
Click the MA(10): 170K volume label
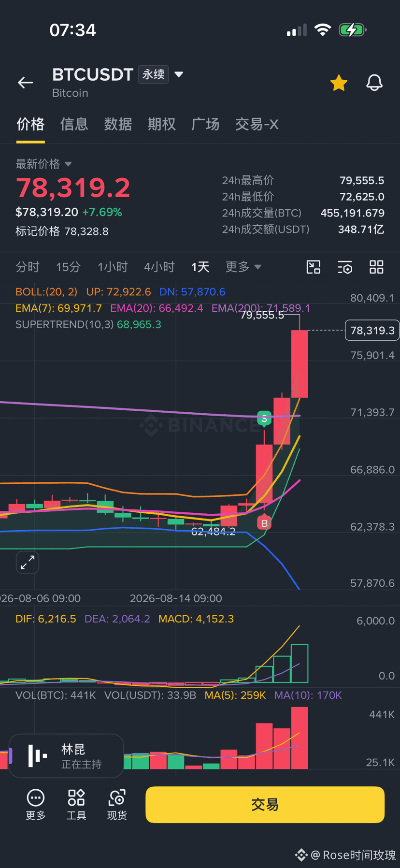coord(308,695)
